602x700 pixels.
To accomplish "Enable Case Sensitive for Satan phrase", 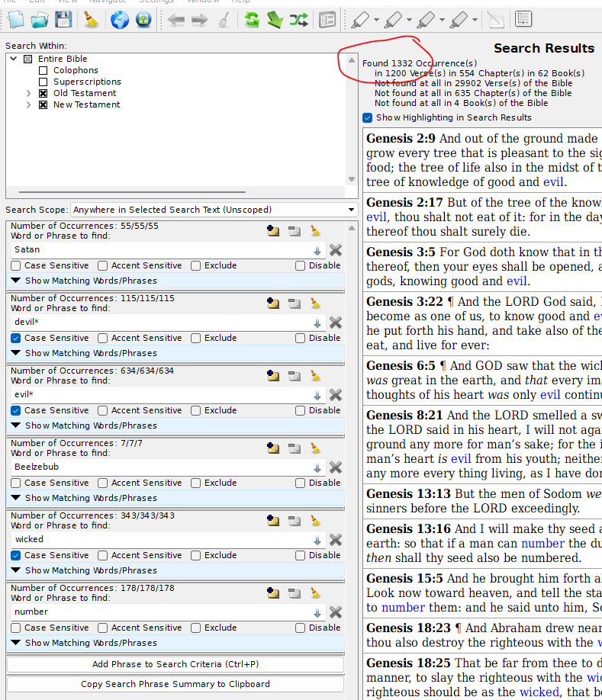I will (16, 265).
